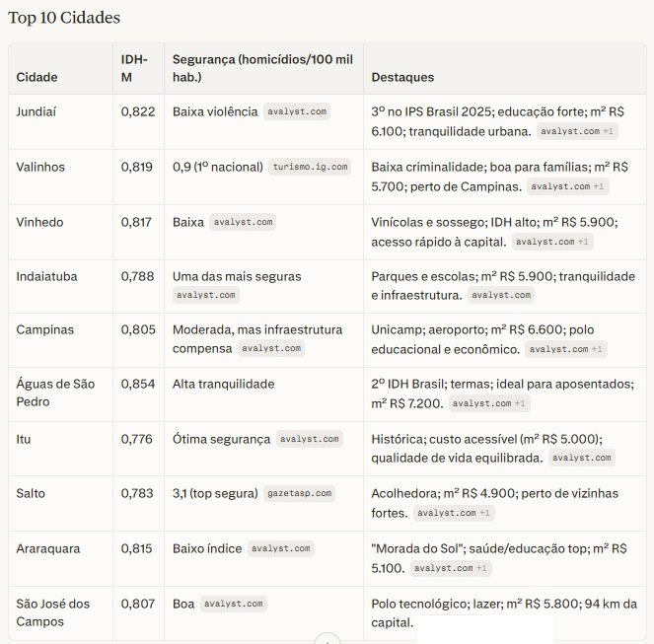Click the scroll-down circle button at bottom
Screen dimensions: 654x644
tap(327, 639)
